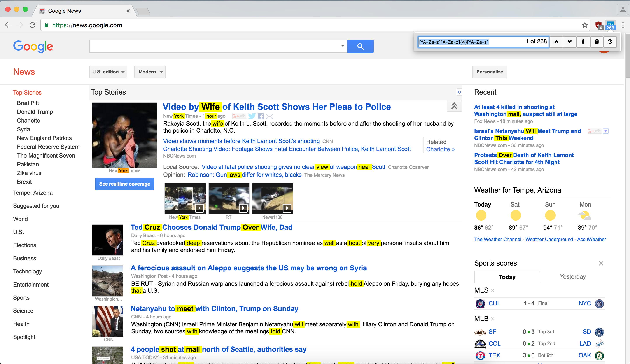Open the U.S. edition dropdown
This screenshot has width=630, height=364.
coord(108,72)
